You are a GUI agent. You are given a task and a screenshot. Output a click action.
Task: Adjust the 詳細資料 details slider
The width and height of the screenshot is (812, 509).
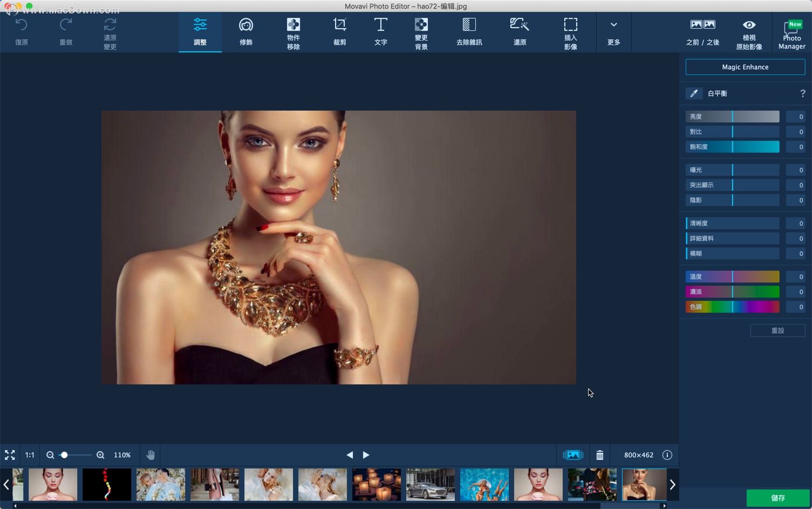coord(732,238)
